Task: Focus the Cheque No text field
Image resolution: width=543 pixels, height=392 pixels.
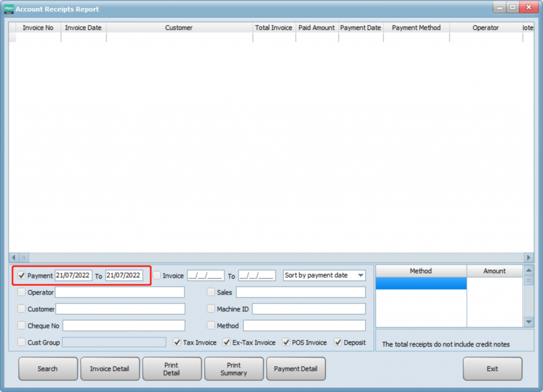Action: [x=124, y=326]
